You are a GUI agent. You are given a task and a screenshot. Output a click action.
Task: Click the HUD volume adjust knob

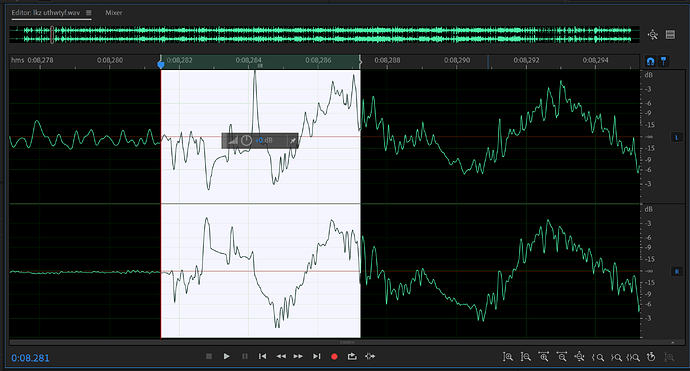(246, 140)
